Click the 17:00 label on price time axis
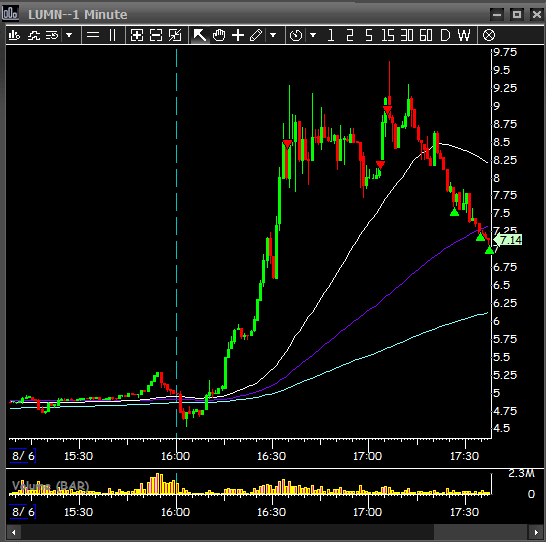This screenshot has height=542, width=546. (367, 456)
